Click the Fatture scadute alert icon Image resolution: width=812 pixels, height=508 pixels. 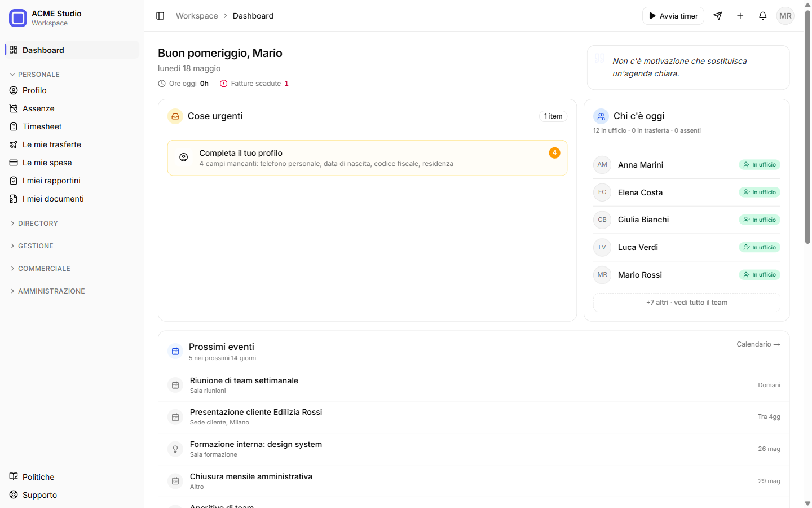(x=224, y=84)
